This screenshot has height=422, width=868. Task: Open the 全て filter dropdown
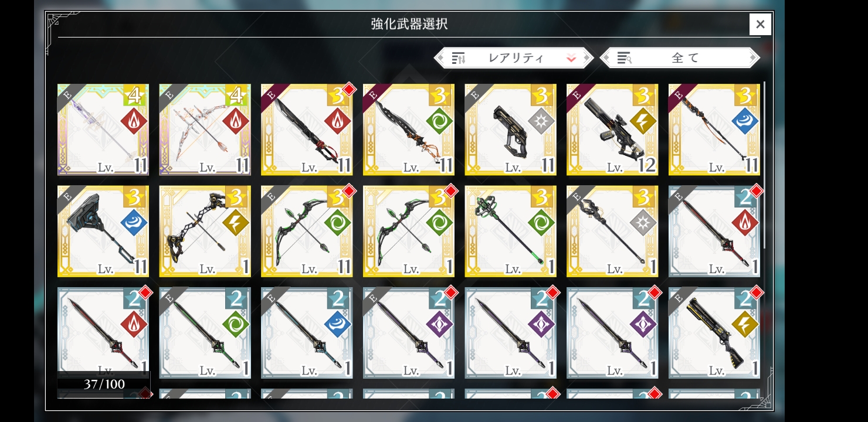click(x=680, y=58)
